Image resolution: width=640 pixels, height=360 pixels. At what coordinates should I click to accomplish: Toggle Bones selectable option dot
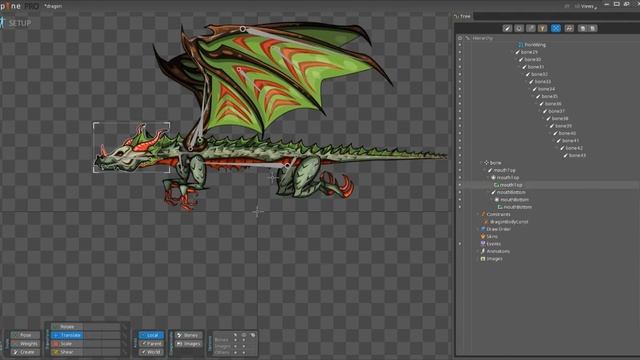point(236,340)
